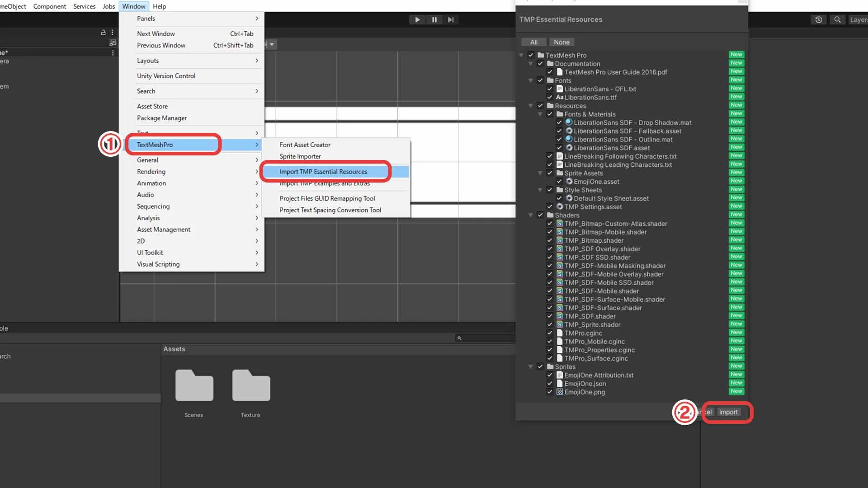This screenshot has width=868, height=488.
Task: Collapse the Documentation folder tree arrow
Action: [531, 64]
